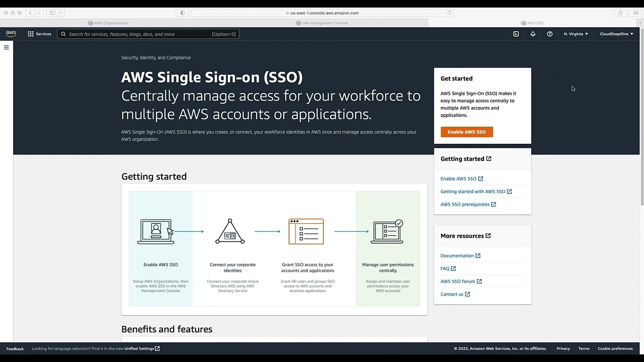This screenshot has width=644, height=362.
Task: Click the Safari privacy shield icon
Action: pyautogui.click(x=182, y=13)
